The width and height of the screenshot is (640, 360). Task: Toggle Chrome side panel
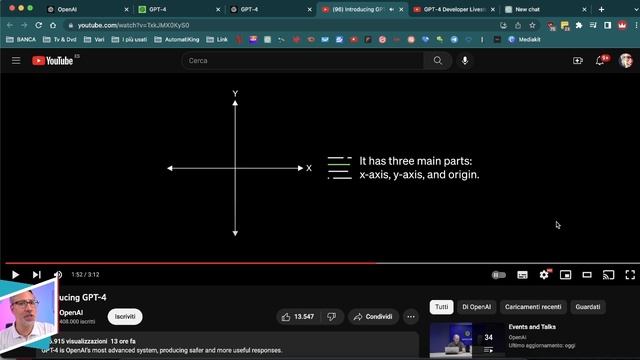coord(607,25)
